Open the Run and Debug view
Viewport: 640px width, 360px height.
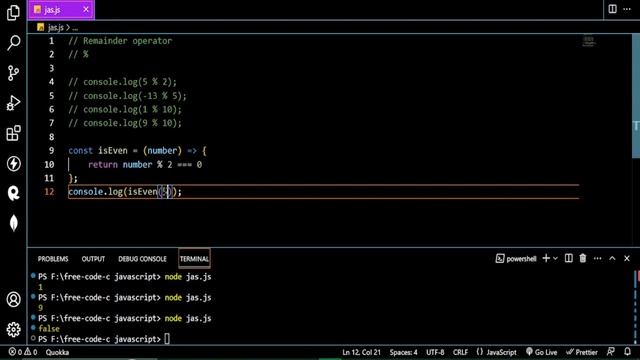pyautogui.click(x=13, y=103)
